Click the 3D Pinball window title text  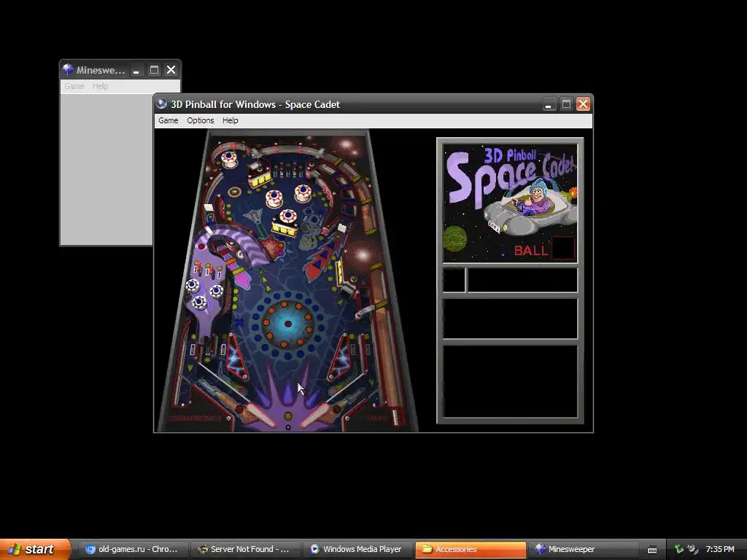255,104
